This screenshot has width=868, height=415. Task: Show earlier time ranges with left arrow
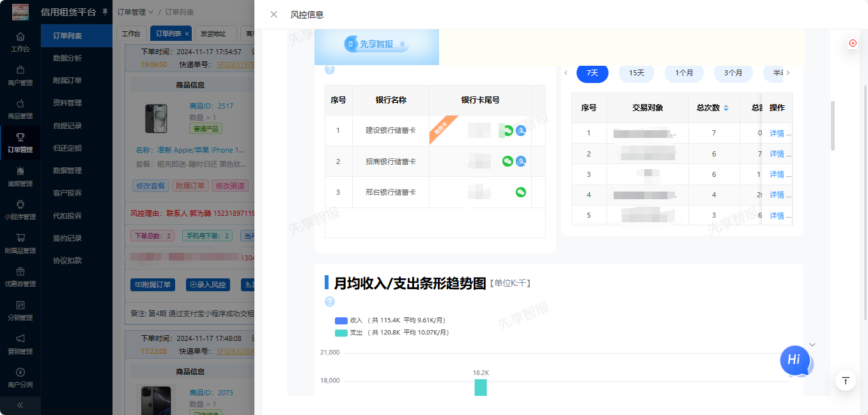pyautogui.click(x=566, y=73)
